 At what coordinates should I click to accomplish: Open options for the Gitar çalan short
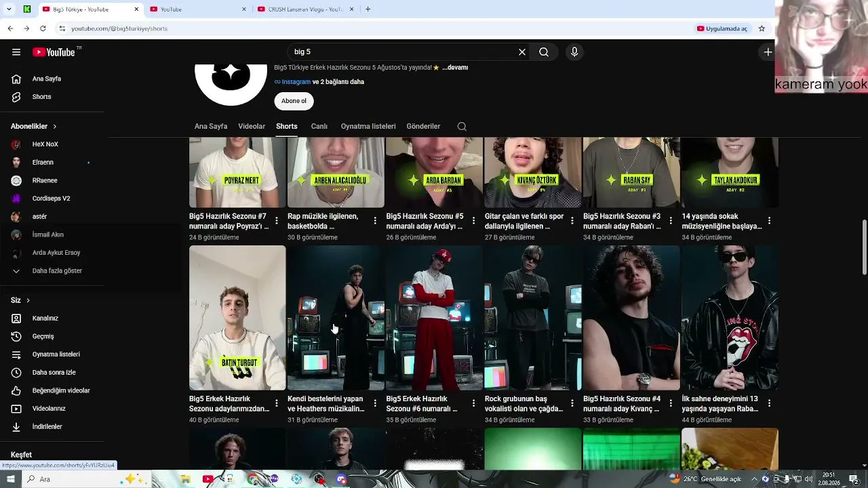(x=572, y=221)
